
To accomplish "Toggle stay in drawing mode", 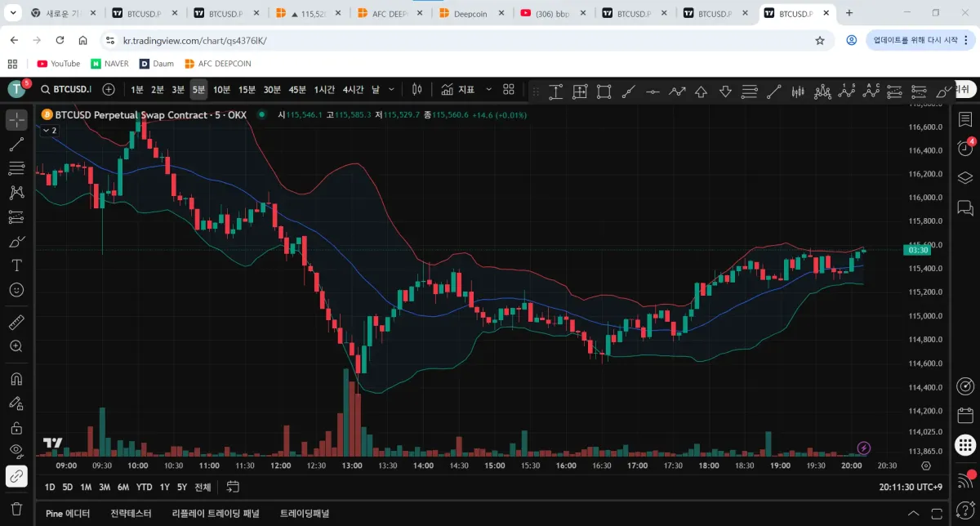I will (16, 403).
